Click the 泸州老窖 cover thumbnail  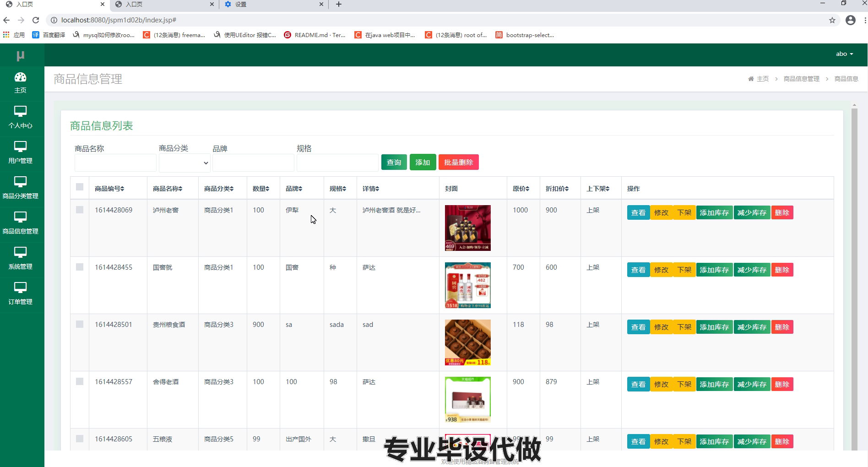(468, 228)
